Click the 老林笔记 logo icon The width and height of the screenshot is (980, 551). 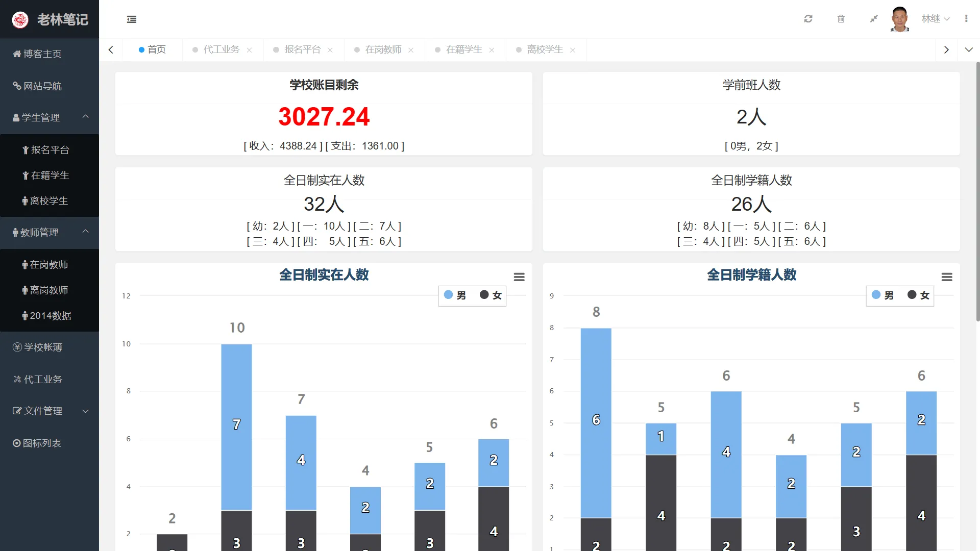click(x=20, y=19)
